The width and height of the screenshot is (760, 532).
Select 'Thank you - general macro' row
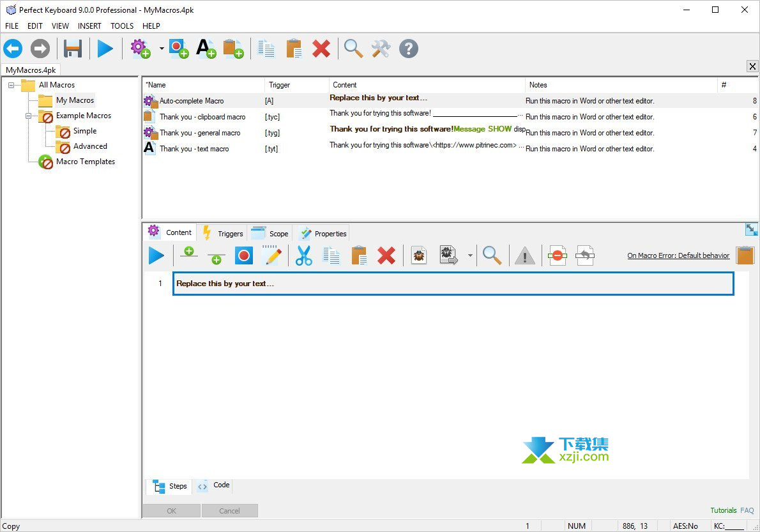(450, 133)
